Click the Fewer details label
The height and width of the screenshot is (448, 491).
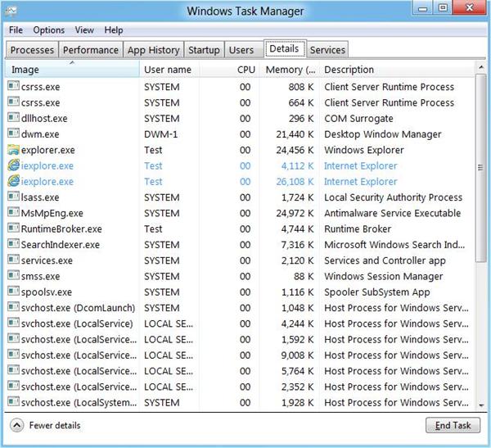click(55, 425)
